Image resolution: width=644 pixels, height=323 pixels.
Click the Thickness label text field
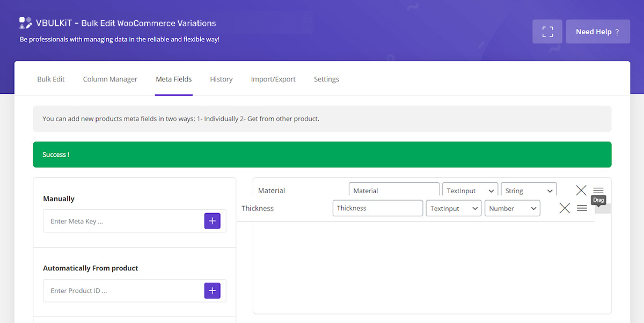378,208
